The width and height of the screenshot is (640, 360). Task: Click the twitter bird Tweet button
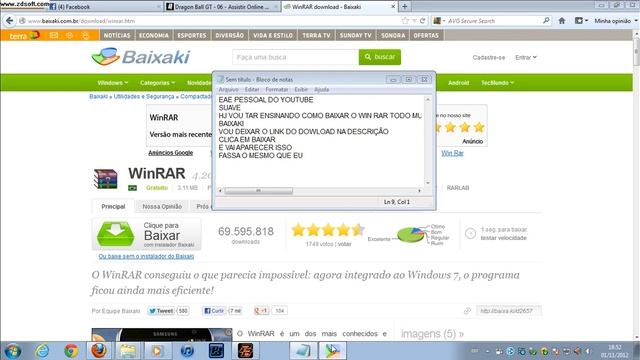tap(161, 311)
